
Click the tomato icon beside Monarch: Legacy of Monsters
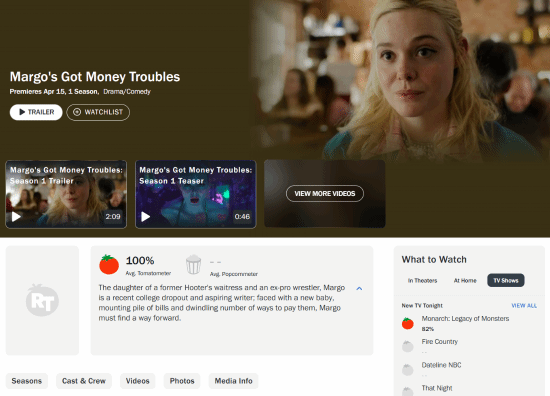[408, 323]
